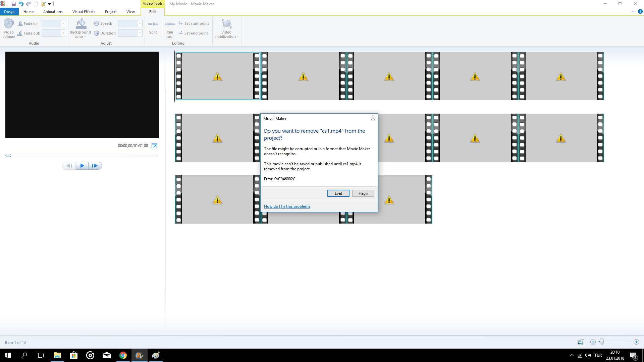The height and width of the screenshot is (362, 644).
Task: Click the Previous frame button
Action: (x=69, y=166)
